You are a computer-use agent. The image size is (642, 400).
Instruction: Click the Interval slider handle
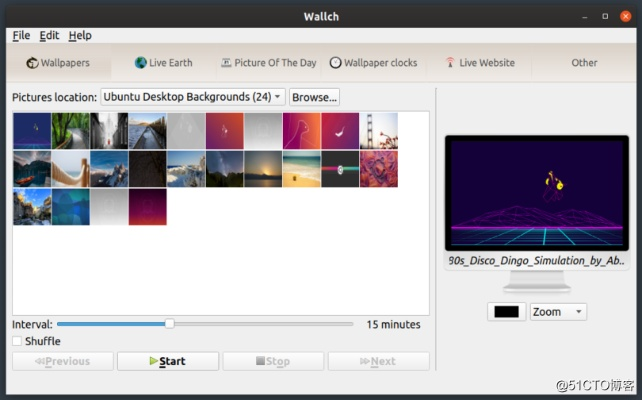coord(169,324)
